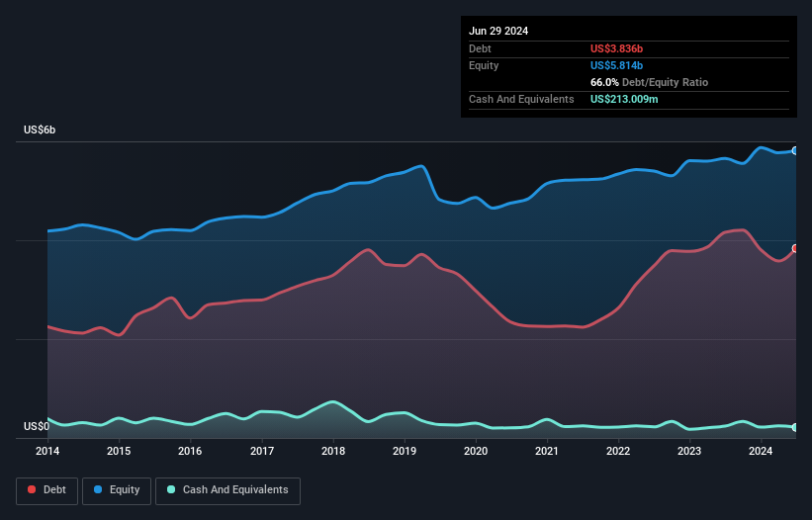This screenshot has width=812, height=520.
Task: Click the 2014 x-axis label
Action: 47,451
